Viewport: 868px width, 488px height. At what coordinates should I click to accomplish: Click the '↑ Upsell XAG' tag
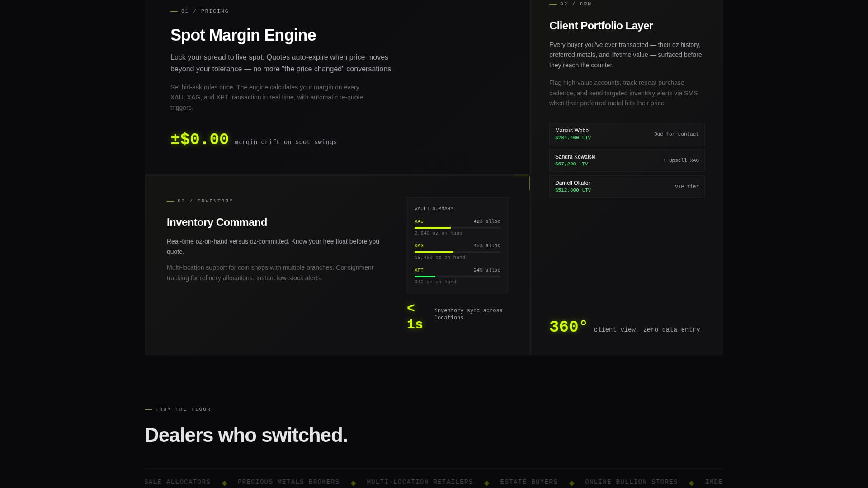coord(681,160)
